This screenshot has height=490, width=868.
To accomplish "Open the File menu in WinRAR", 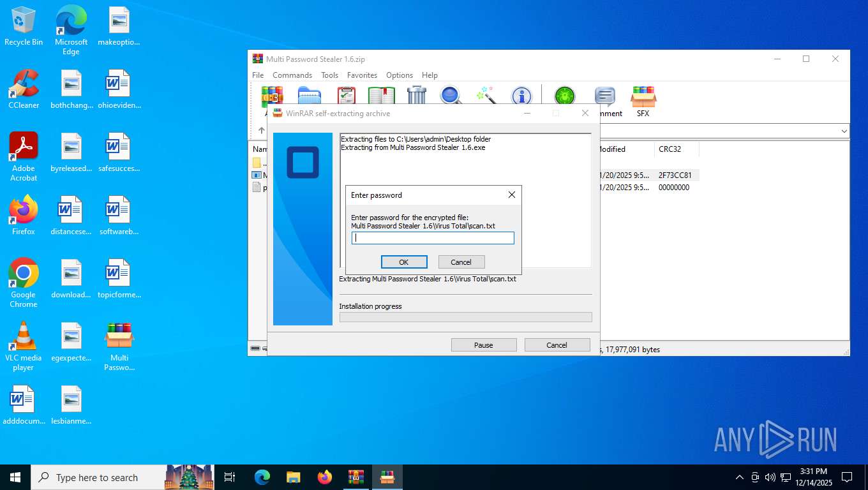I will [258, 75].
